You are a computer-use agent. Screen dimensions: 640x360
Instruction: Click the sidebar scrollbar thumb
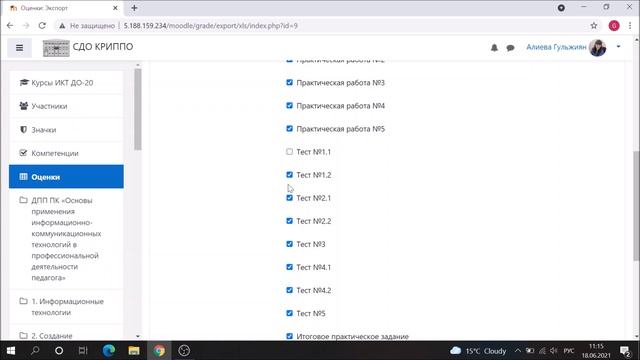(138, 109)
